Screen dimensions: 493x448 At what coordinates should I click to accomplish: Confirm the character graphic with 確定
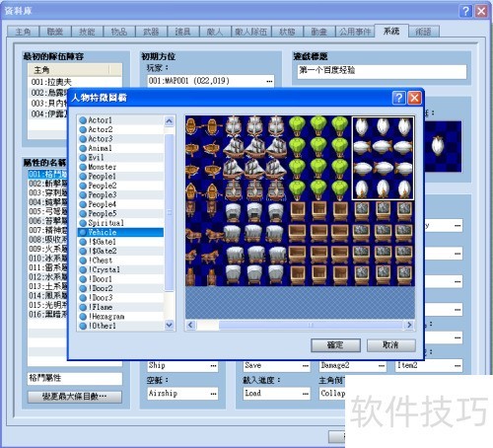tap(335, 345)
